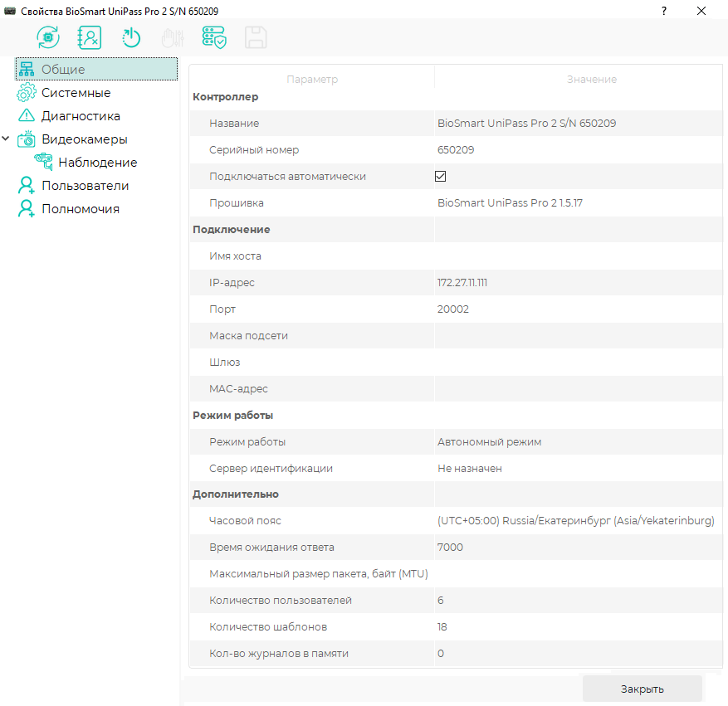The height and width of the screenshot is (706, 728).
Task: Click the port value 20002
Action: point(452,309)
